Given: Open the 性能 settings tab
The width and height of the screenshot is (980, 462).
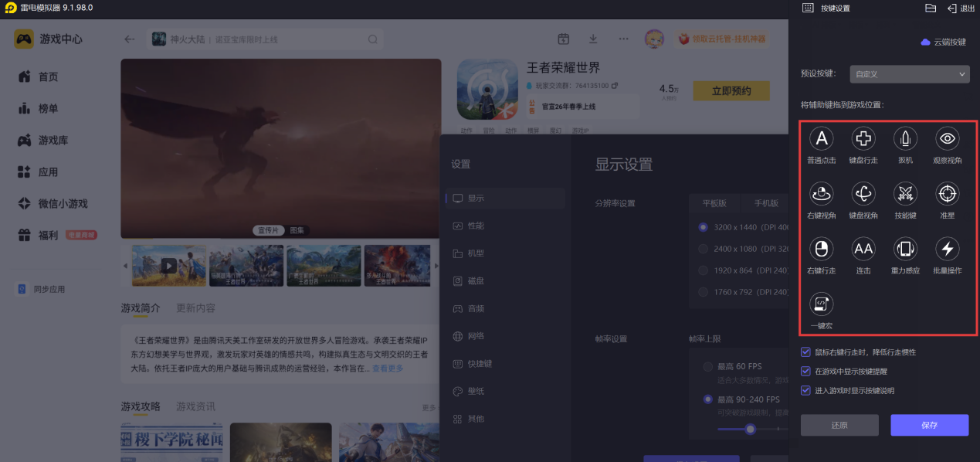Looking at the screenshot, I should pyautogui.click(x=476, y=226).
